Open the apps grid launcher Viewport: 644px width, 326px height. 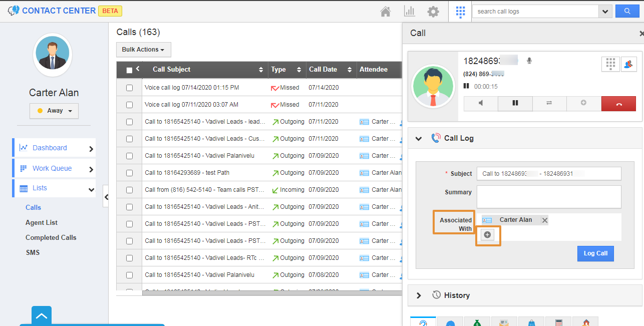click(x=460, y=11)
